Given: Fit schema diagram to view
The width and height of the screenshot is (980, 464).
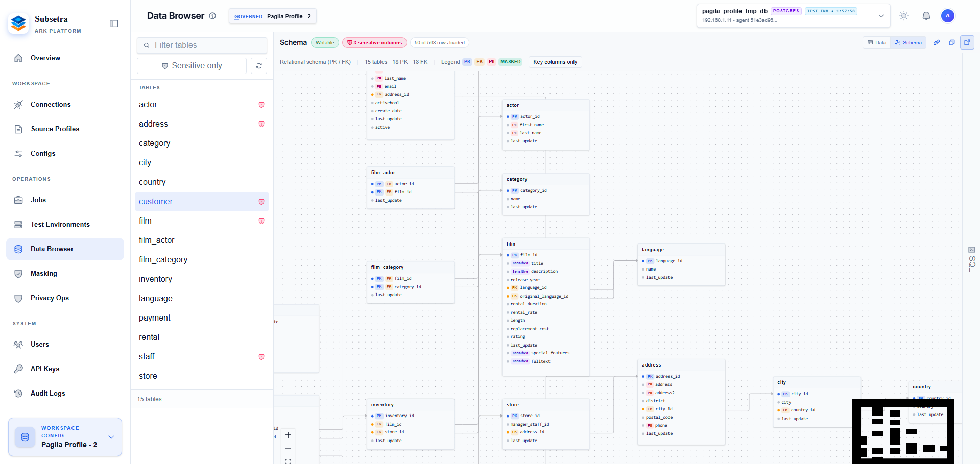Looking at the screenshot, I should (x=288, y=460).
